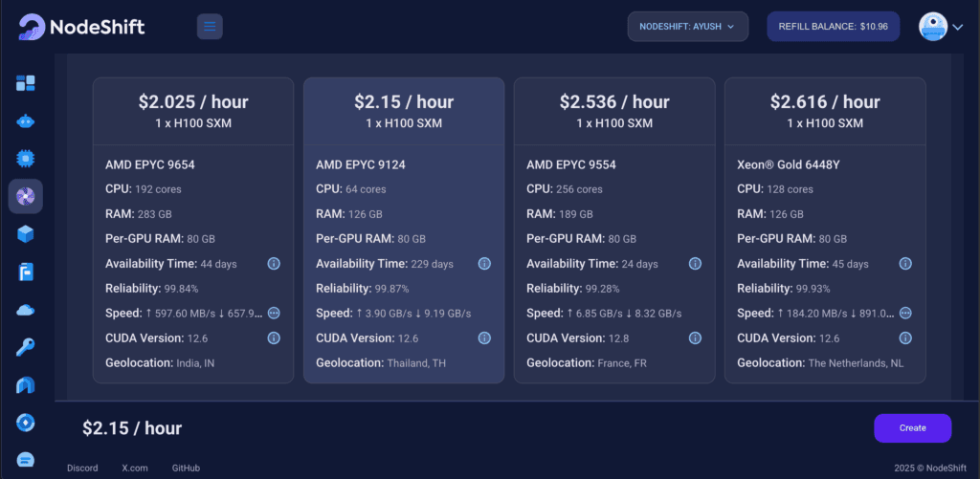Expand the NODESHIFT: AYUSH dropdown
This screenshot has height=479, width=980.
click(x=687, y=27)
